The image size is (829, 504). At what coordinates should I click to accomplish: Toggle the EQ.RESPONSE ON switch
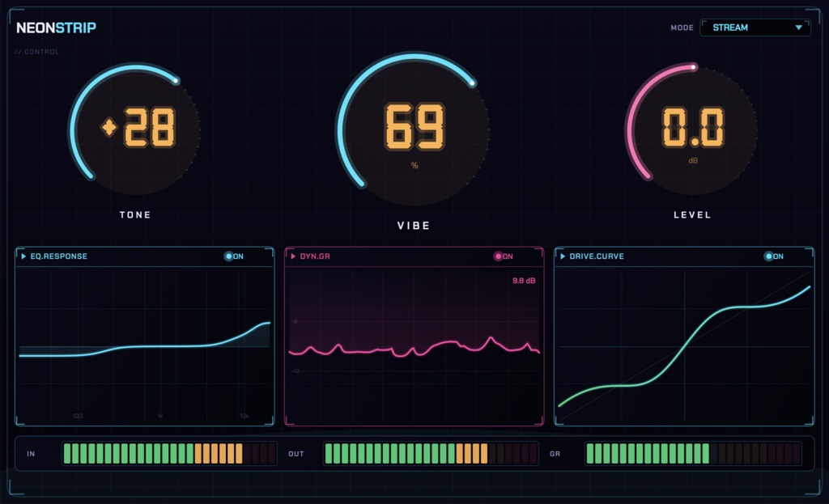(x=234, y=256)
